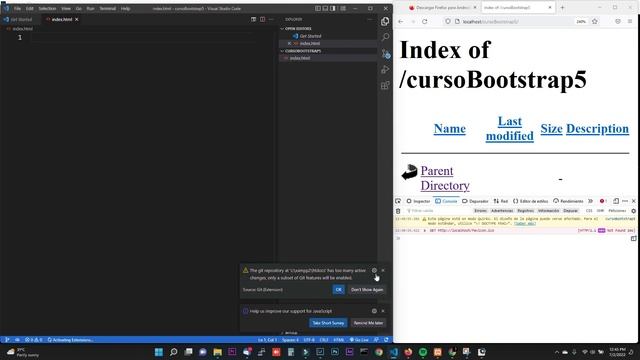Image resolution: width=640 pixels, height=360 pixels.
Task: Click OK on the git repository notification
Action: (338, 289)
